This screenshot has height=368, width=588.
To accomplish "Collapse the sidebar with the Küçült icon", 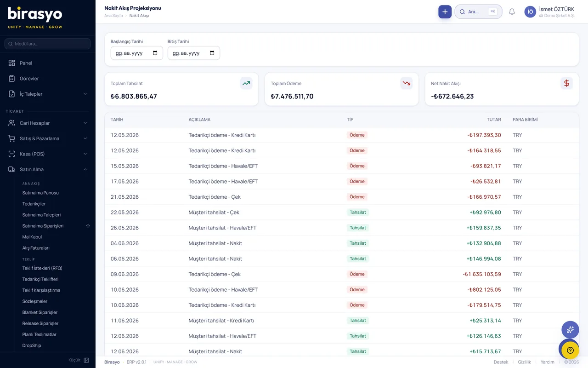I will click(86, 360).
